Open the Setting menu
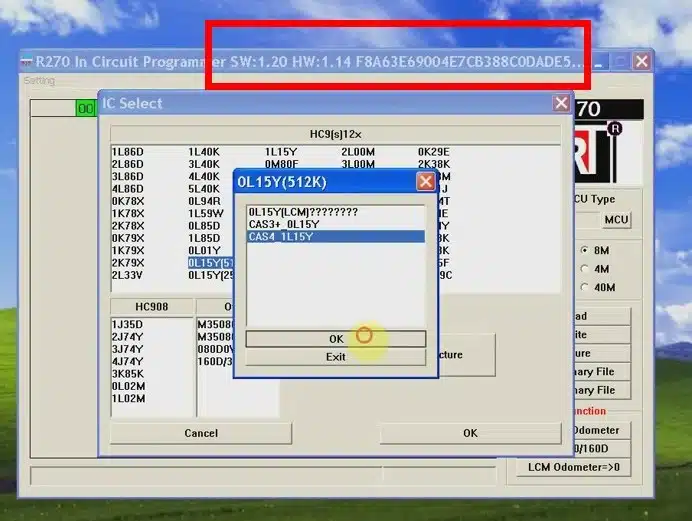Viewport: 692px width, 521px height. point(40,80)
